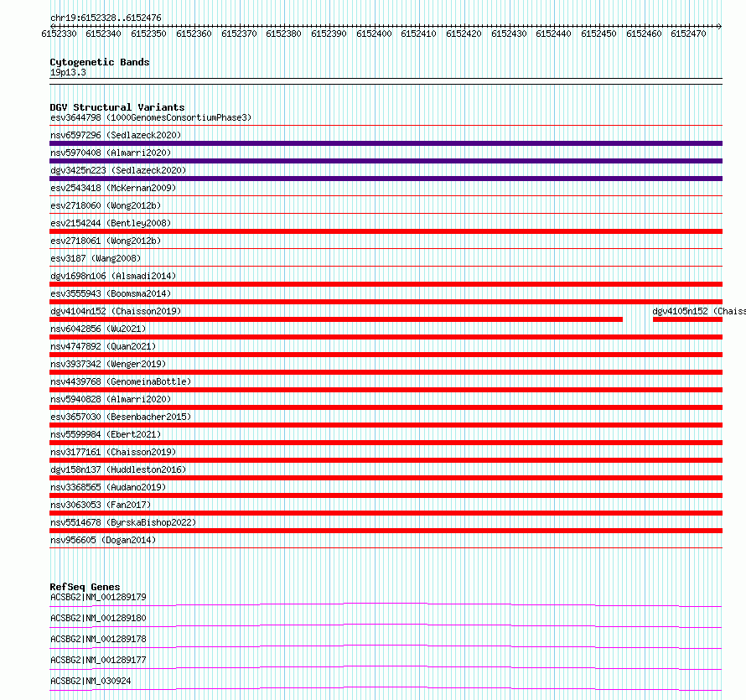The width and height of the screenshot is (746, 700).
Task: Click esv2718060 (Wong2012b) label
Action: point(106,205)
